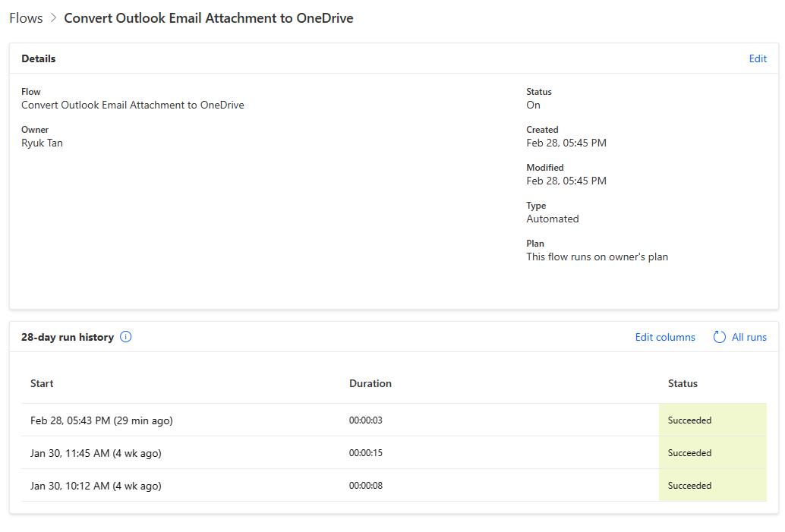The height and width of the screenshot is (532, 785).
Task: Open the Jan 30, 11:45 AM run
Action: click(96, 453)
